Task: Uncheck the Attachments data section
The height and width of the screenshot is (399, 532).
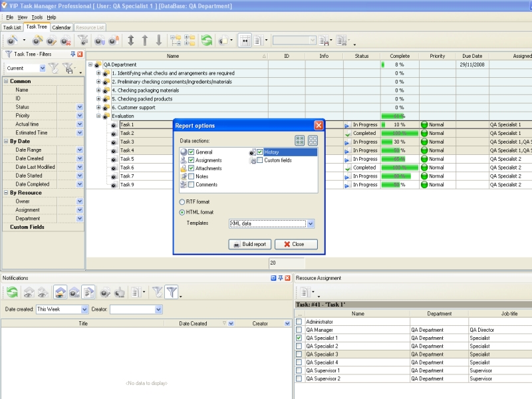Action: tap(192, 168)
